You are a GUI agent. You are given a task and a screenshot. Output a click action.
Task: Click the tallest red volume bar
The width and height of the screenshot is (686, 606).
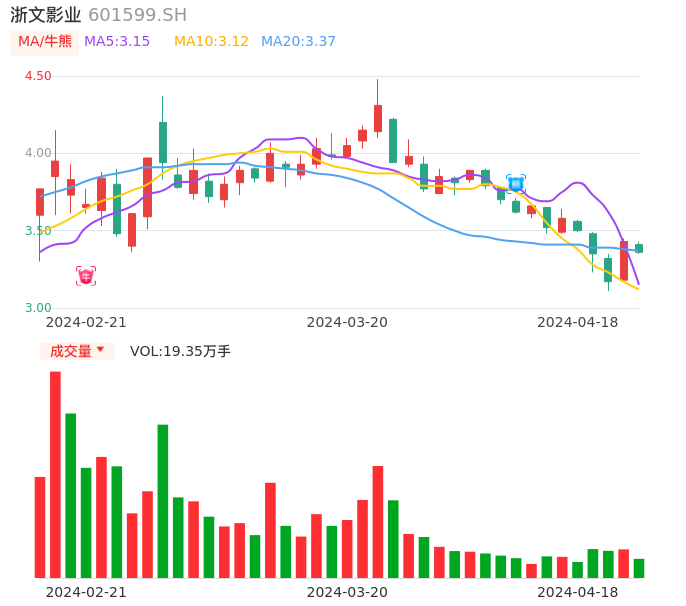pyautogui.click(x=55, y=474)
